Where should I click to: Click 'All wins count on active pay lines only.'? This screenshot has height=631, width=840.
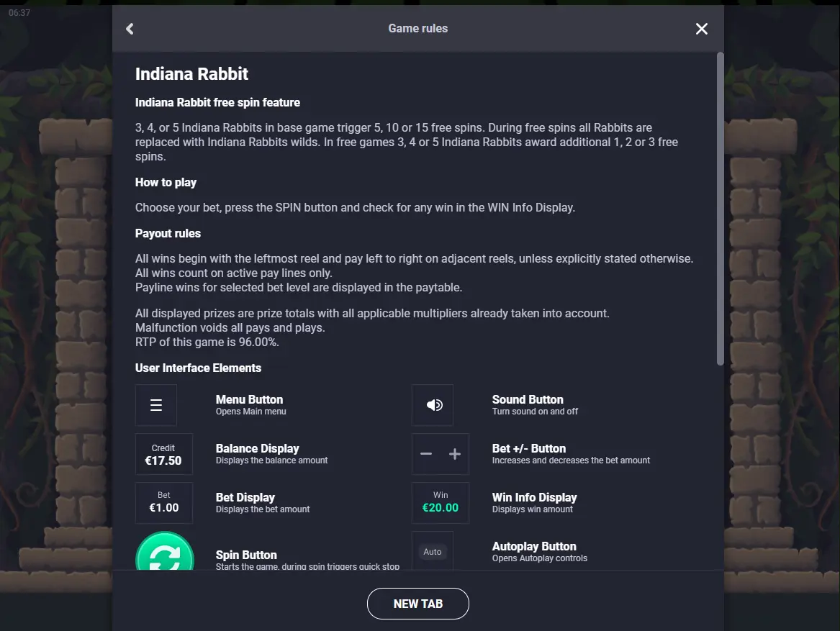[x=233, y=273]
